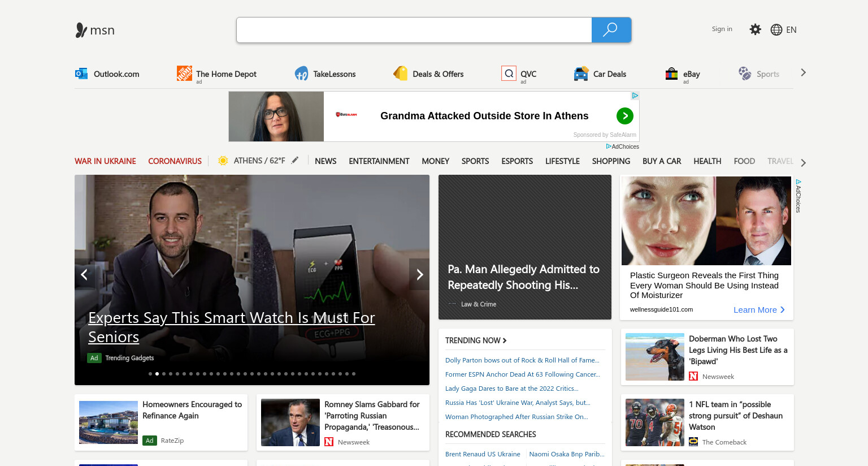Open the HEALTH category

tap(708, 161)
